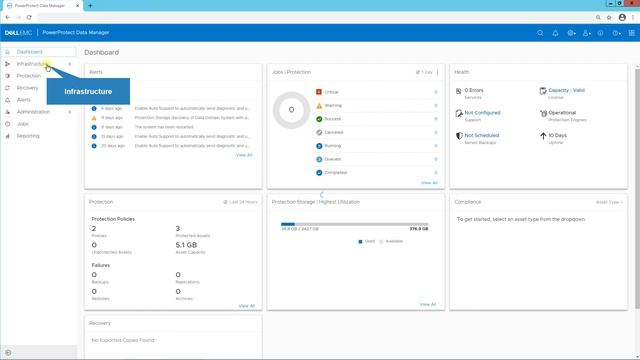
Task: Expand the Infrastructure submenu arrow
Action: (70, 64)
